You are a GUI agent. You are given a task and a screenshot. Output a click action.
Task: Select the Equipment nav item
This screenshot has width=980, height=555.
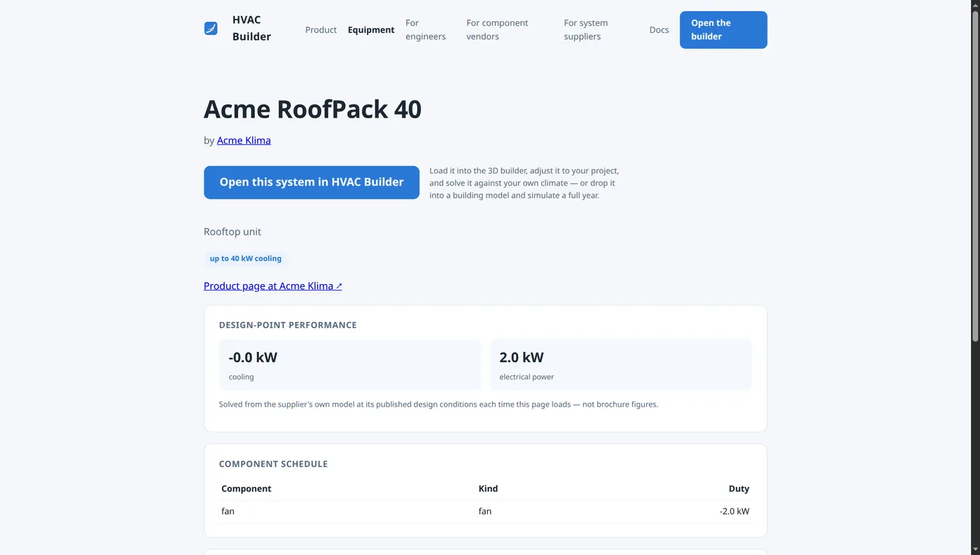pos(371,30)
